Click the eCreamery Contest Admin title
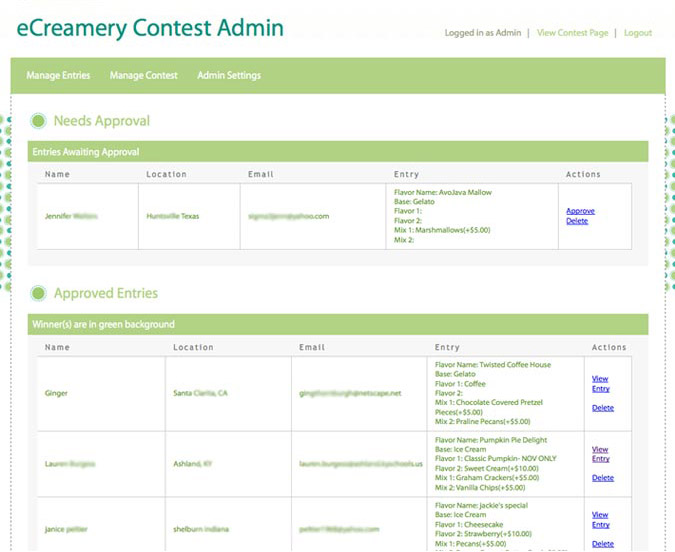This screenshot has width=675, height=552. (x=150, y=28)
